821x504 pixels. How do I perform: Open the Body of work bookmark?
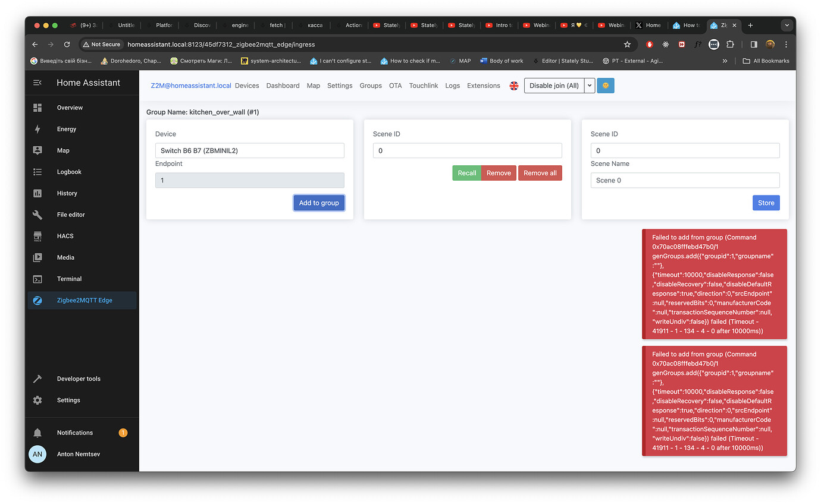(502, 61)
